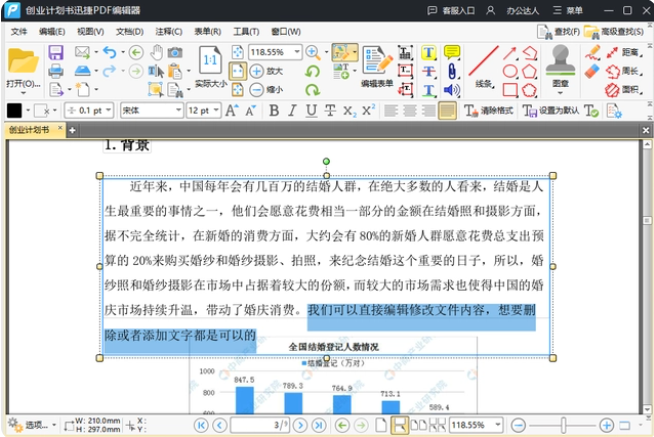Open the Document (D) menu

point(129,32)
